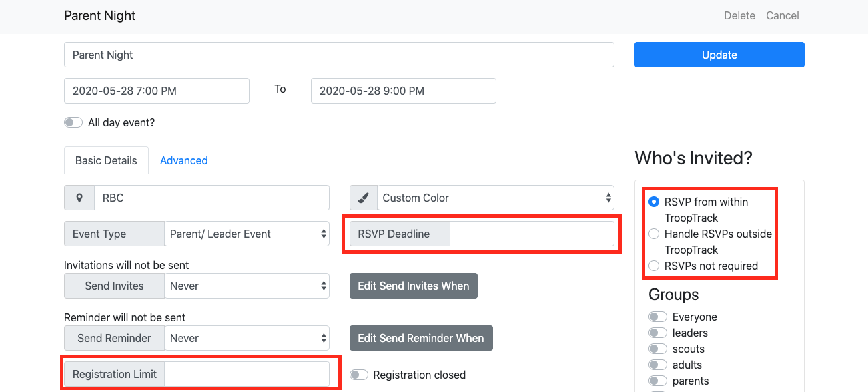Click the paintbrush color icon
This screenshot has height=392, width=868.
(x=364, y=198)
